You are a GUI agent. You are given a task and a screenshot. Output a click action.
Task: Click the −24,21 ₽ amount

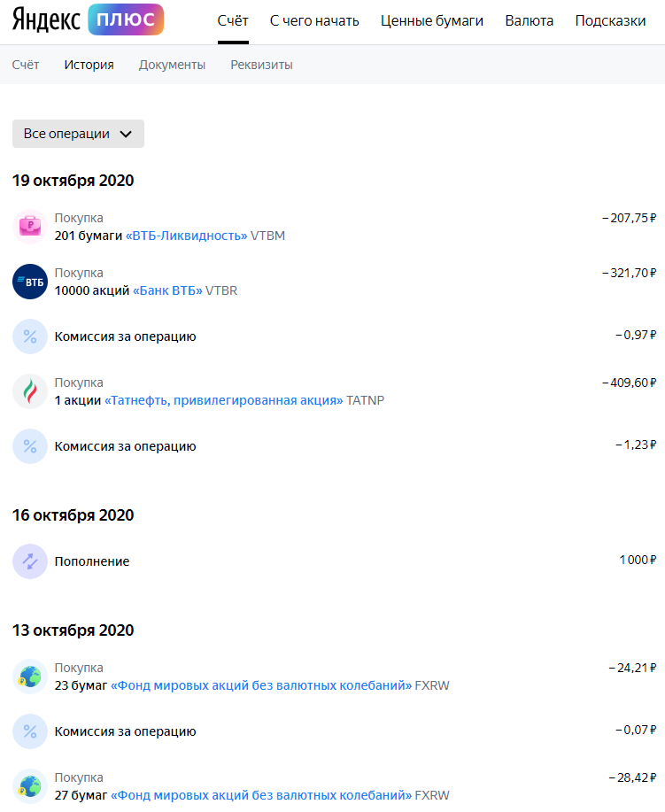(x=632, y=668)
